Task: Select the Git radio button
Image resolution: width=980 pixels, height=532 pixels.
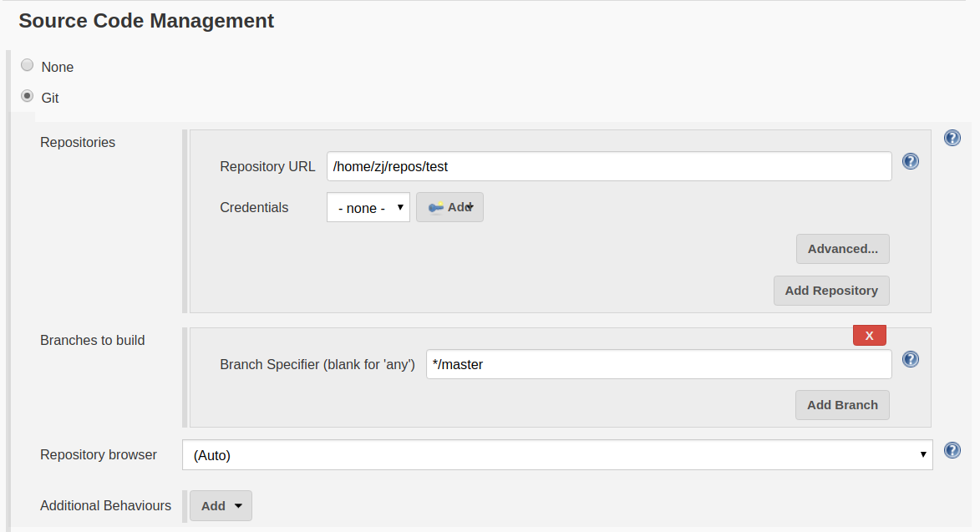Action: pos(28,96)
